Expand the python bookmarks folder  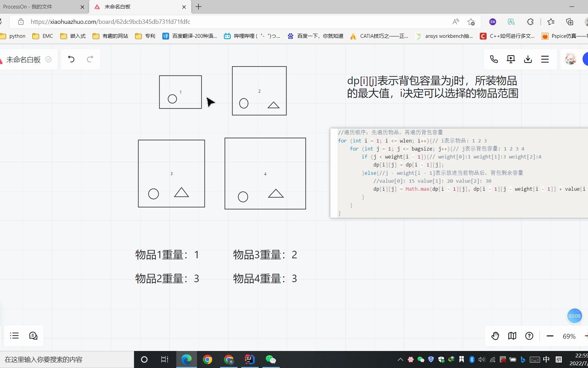tap(13, 36)
